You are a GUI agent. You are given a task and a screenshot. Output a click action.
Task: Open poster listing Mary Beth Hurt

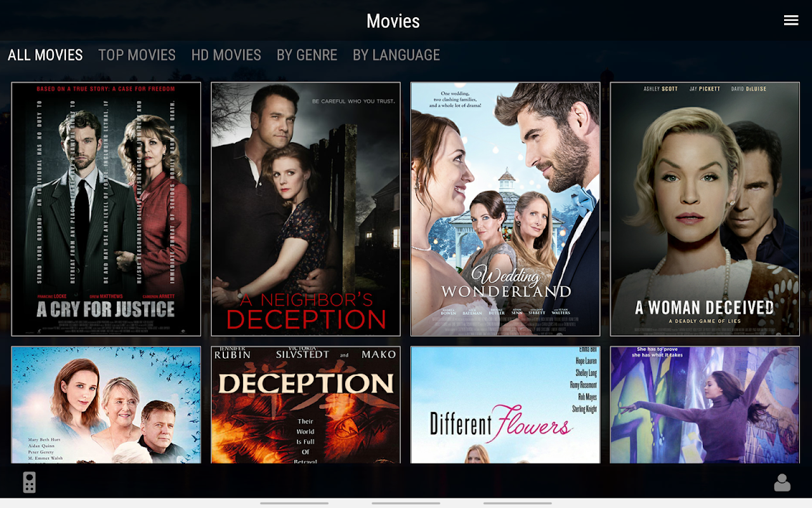pyautogui.click(x=106, y=404)
